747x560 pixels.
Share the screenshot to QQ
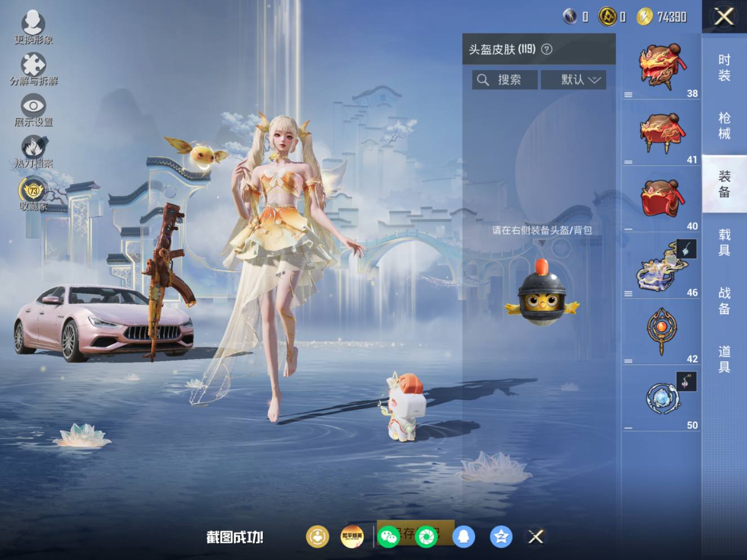[x=463, y=537]
